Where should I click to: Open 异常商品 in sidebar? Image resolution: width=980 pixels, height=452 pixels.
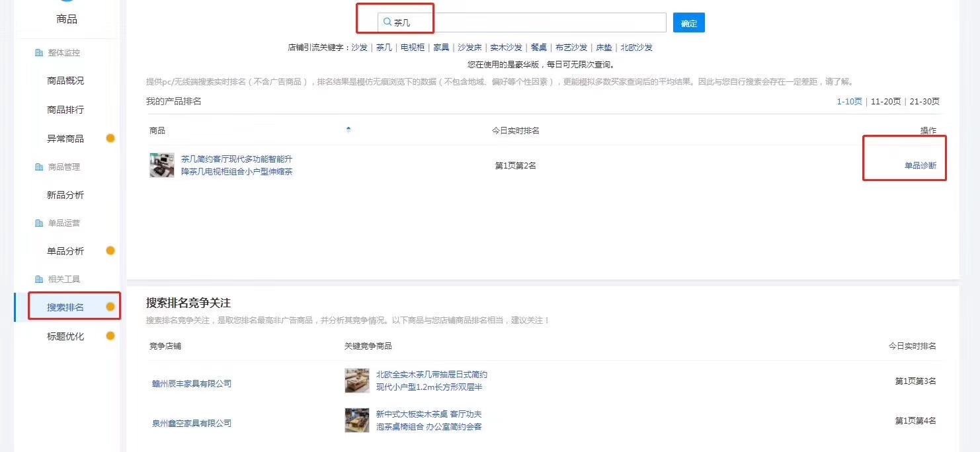[65, 139]
